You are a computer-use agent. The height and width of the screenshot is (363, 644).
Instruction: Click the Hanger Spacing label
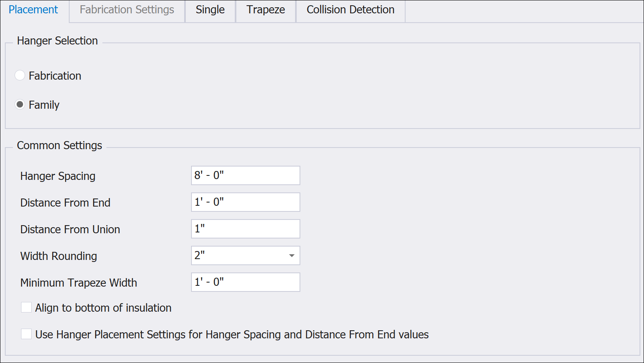58,176
